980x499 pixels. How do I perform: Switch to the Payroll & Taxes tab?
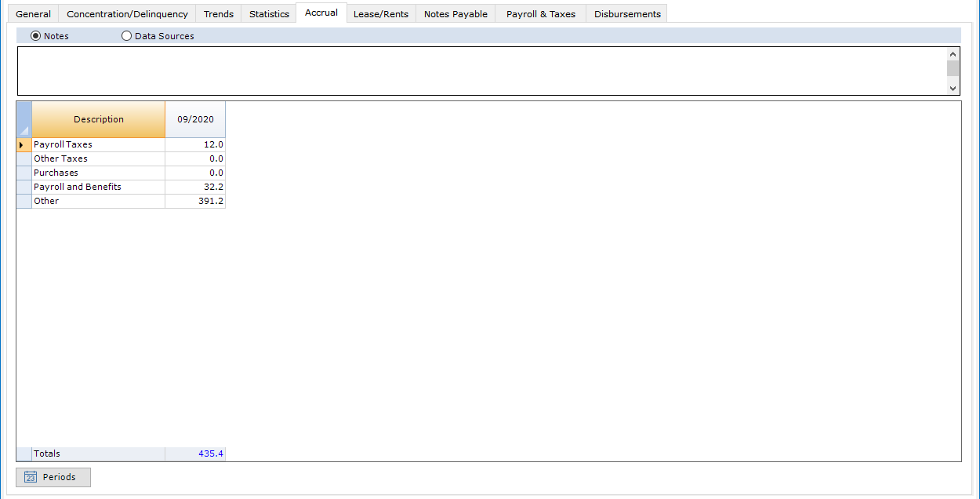point(539,13)
